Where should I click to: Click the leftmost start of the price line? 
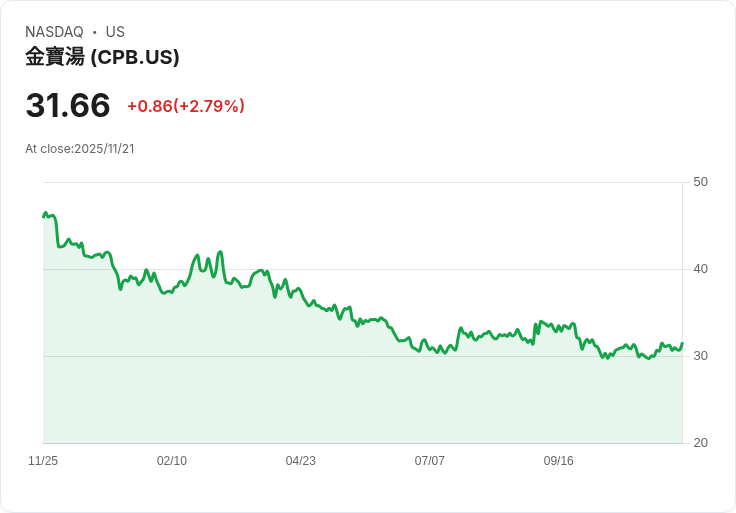[44, 216]
